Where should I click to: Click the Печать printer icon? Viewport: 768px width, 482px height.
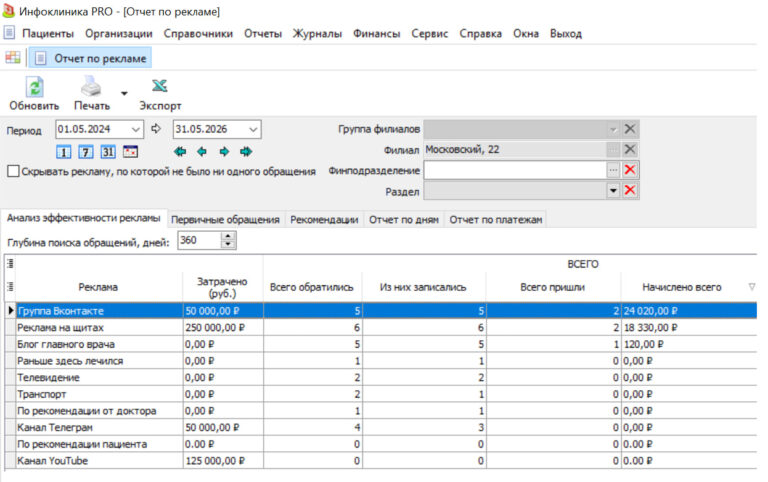click(91, 87)
